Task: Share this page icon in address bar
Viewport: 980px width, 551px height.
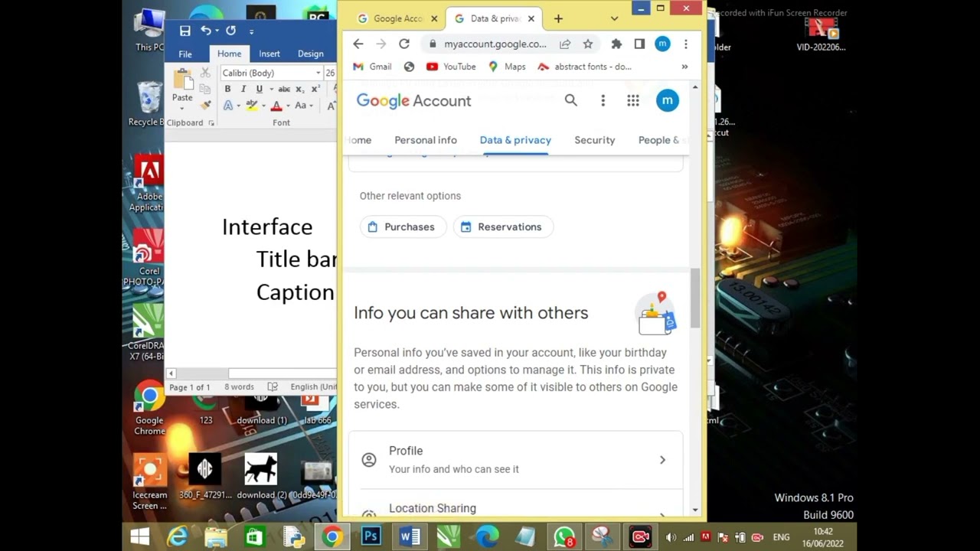Action: tap(565, 44)
